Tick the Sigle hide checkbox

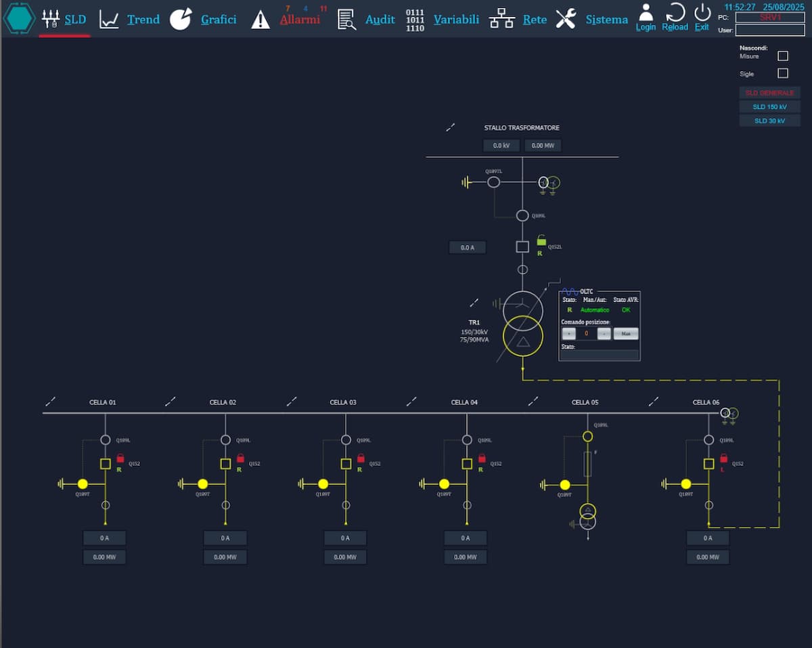pos(783,73)
